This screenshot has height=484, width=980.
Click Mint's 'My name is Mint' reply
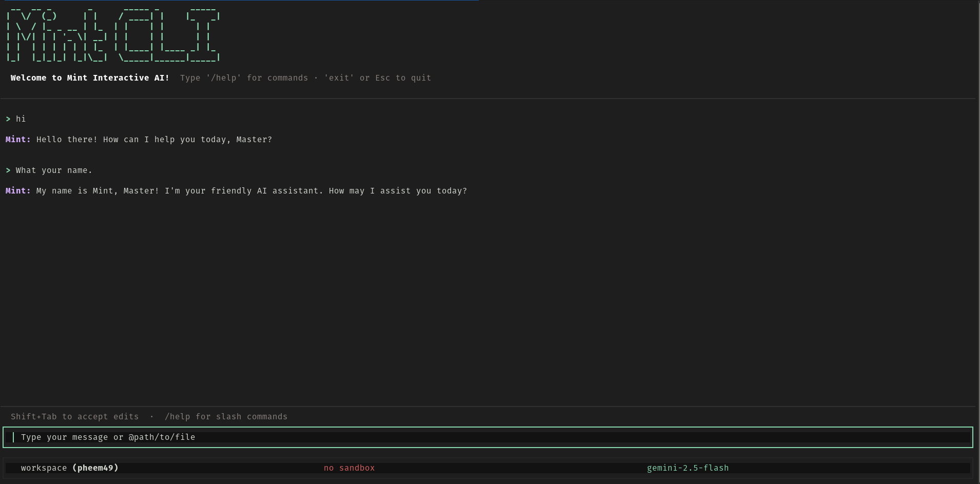click(x=251, y=191)
